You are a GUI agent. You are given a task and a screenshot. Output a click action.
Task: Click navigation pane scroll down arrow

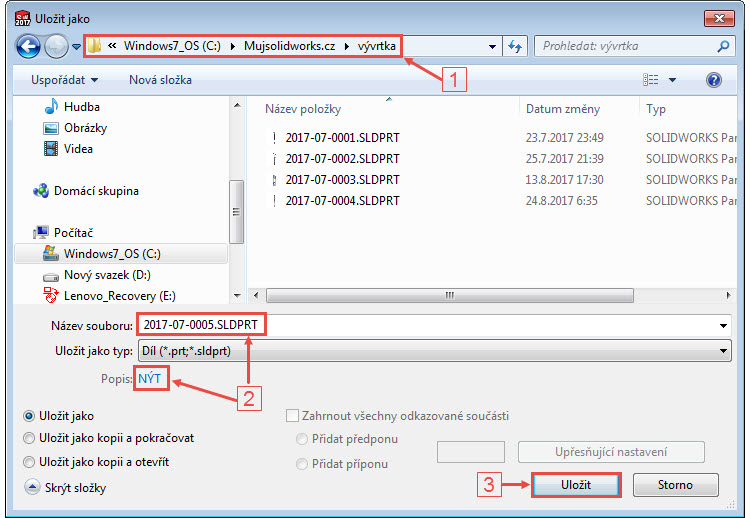tap(237, 296)
